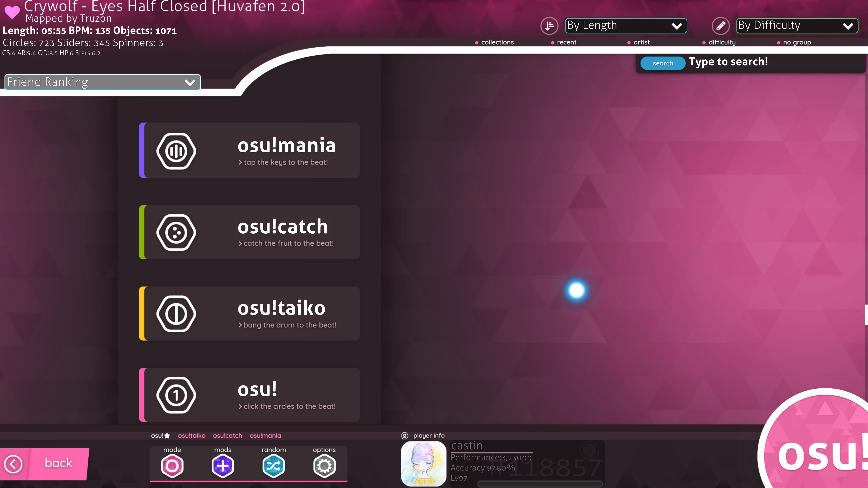
Task: Click the back arrow circle icon
Action: tap(13, 464)
